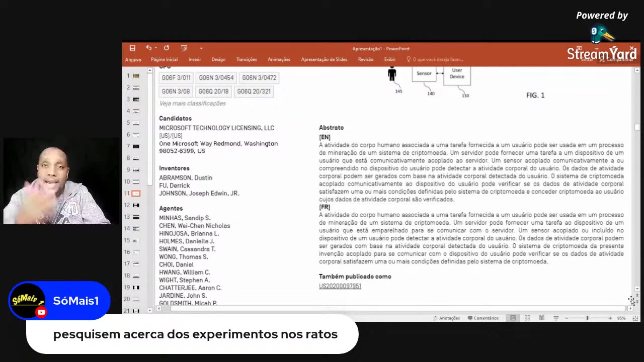Viewport: 644px width, 362px height.
Task: Click the SóMais1 channel badge
Action: click(59, 301)
